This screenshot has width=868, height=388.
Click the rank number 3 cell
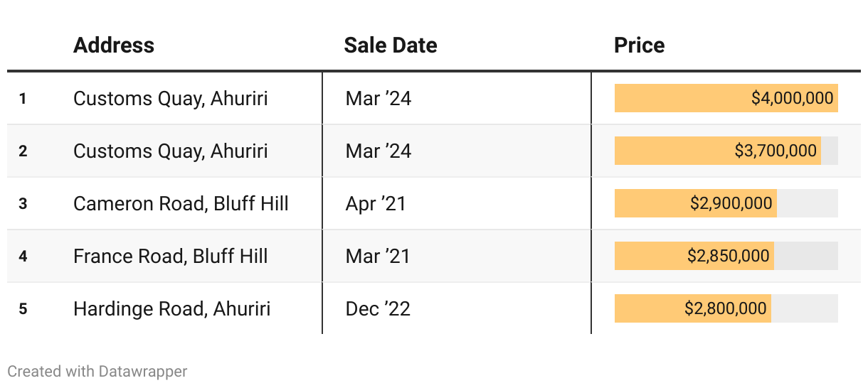[23, 203]
